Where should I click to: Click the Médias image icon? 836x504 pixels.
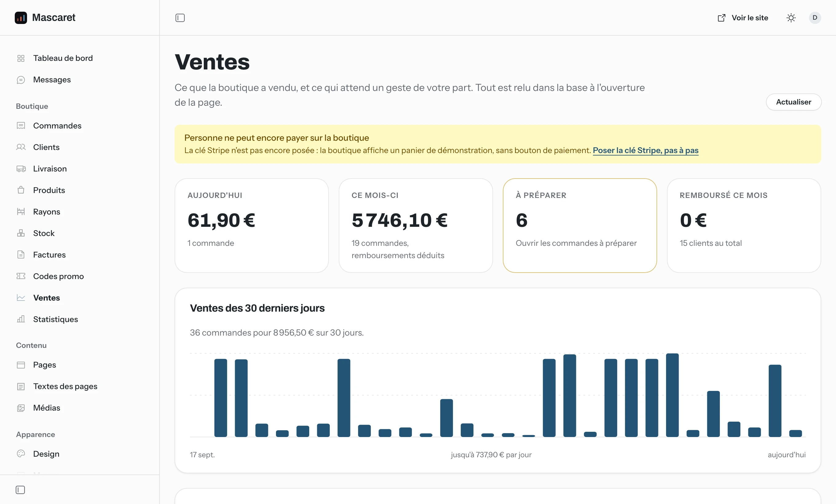pyautogui.click(x=21, y=408)
